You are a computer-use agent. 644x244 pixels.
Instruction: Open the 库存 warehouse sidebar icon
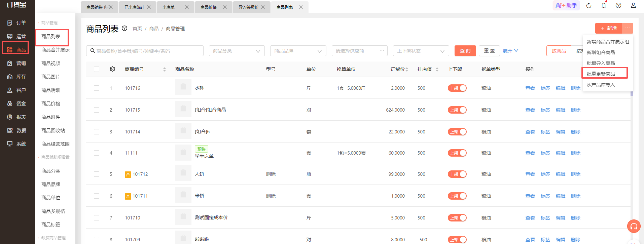click(10, 77)
